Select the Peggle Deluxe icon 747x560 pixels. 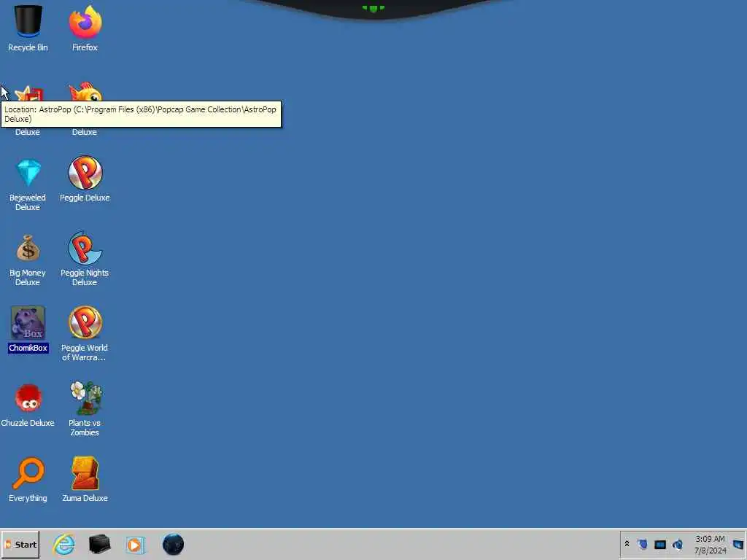(85, 173)
